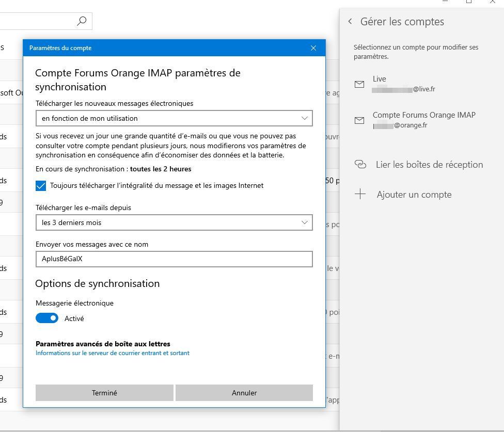
Task: Click the envelope icon for Live account
Action: click(x=359, y=84)
